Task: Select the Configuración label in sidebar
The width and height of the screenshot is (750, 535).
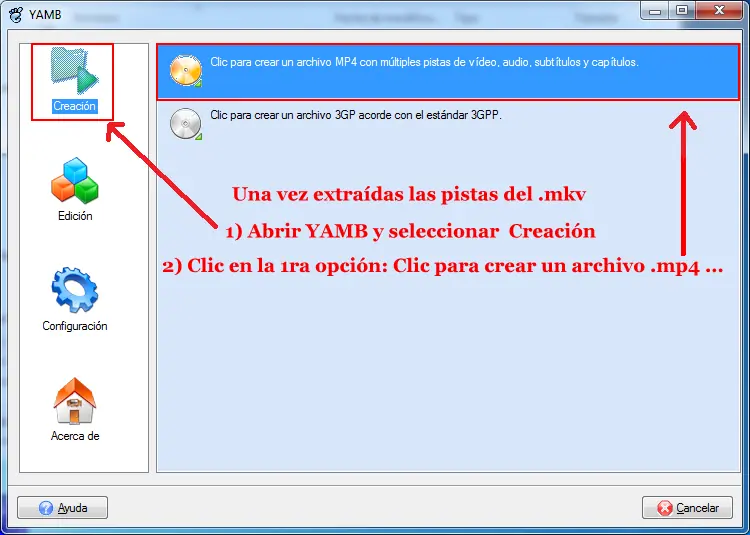Action: pos(75,326)
